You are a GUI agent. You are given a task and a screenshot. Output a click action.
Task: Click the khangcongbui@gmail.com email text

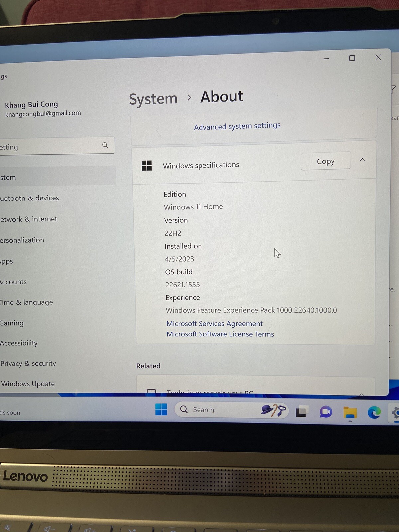pyautogui.click(x=43, y=114)
